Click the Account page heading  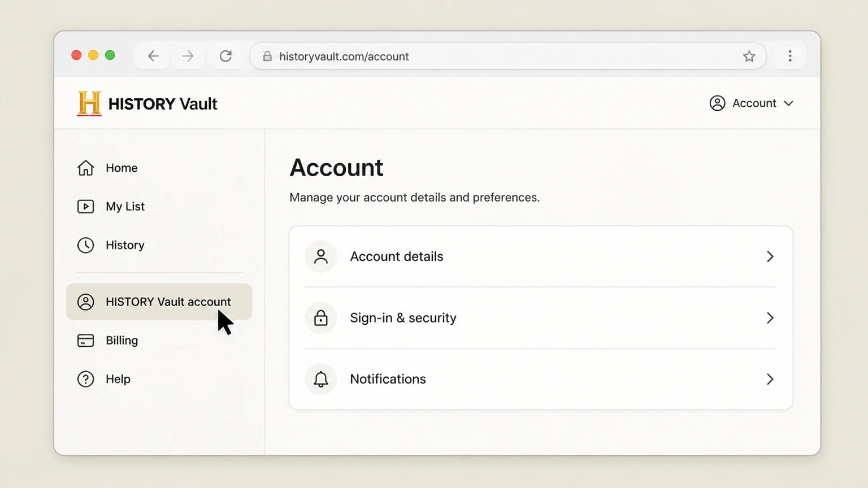(337, 168)
